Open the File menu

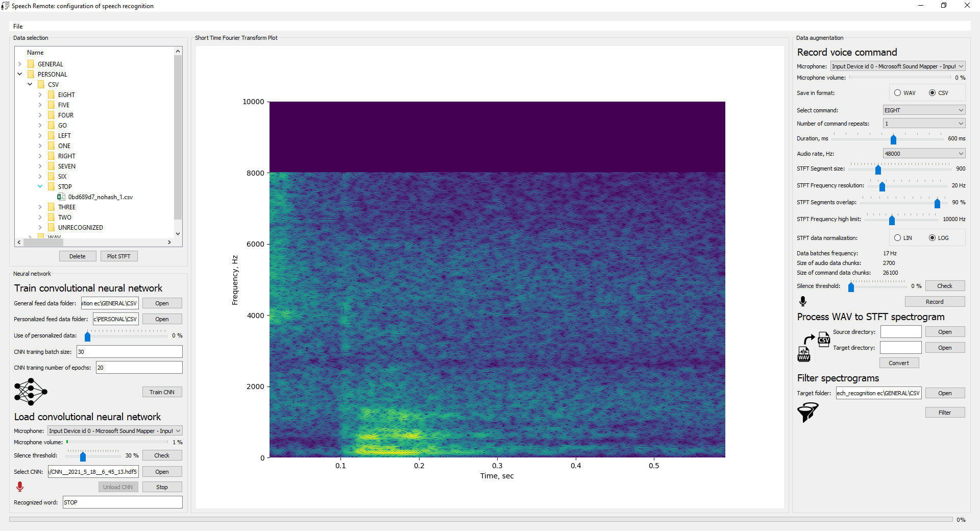tap(18, 26)
